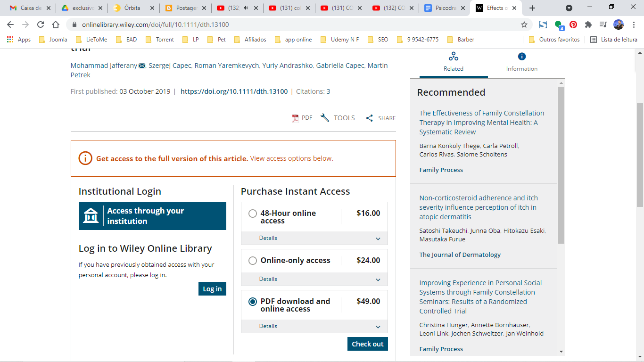Expand Details under PDF download and online access
The image size is (644, 362).
[x=314, y=326]
